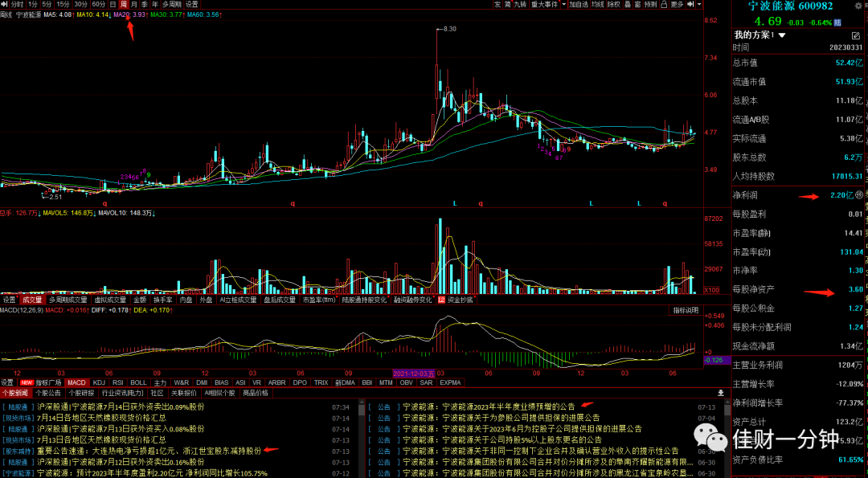Viewport: 868px width, 478px height.
Task: Select the 5分 period
Action: (x=47, y=4)
